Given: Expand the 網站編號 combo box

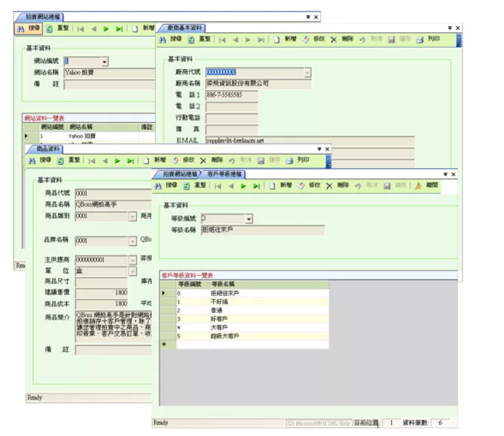Looking at the screenshot, I should tap(105, 62).
